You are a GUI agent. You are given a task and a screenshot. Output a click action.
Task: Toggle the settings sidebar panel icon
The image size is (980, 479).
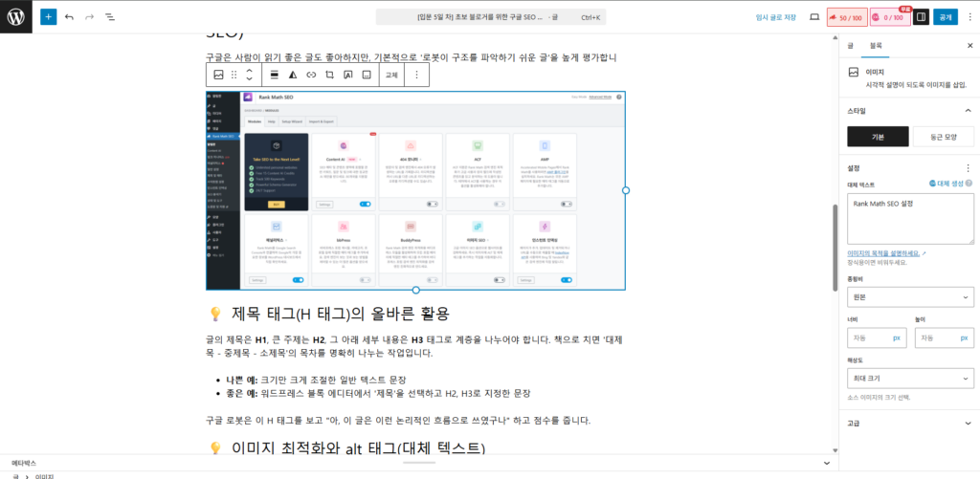pos(921,17)
